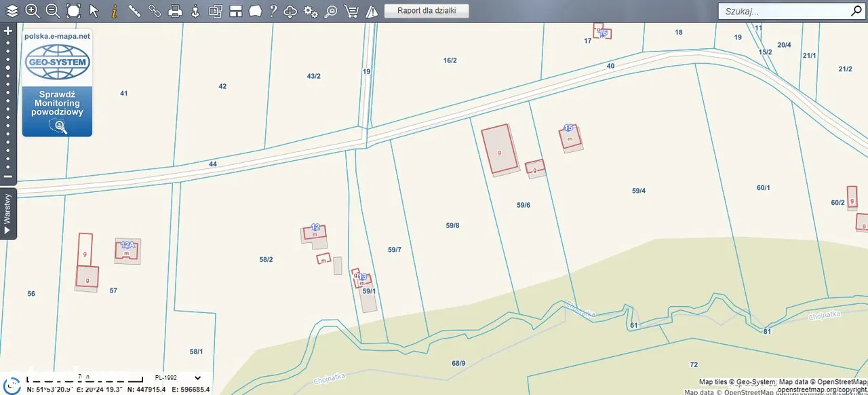Open the map layers stack icon
Viewport: 868px width, 395px height.
pyautogui.click(x=12, y=11)
